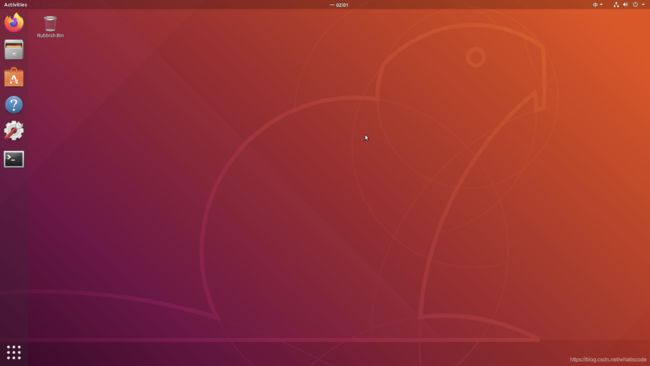Show Applications grid button
Screen dimensions: 650x366
(14, 352)
